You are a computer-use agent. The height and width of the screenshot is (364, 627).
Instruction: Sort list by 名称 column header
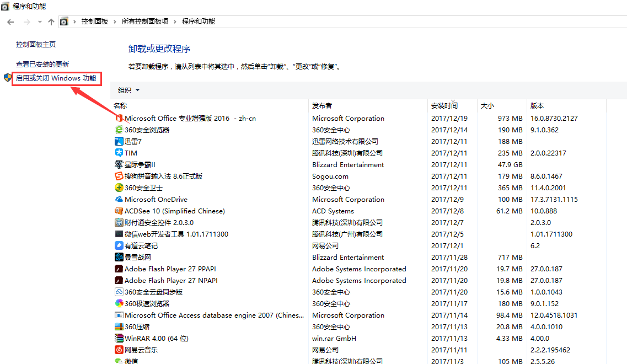pos(120,105)
